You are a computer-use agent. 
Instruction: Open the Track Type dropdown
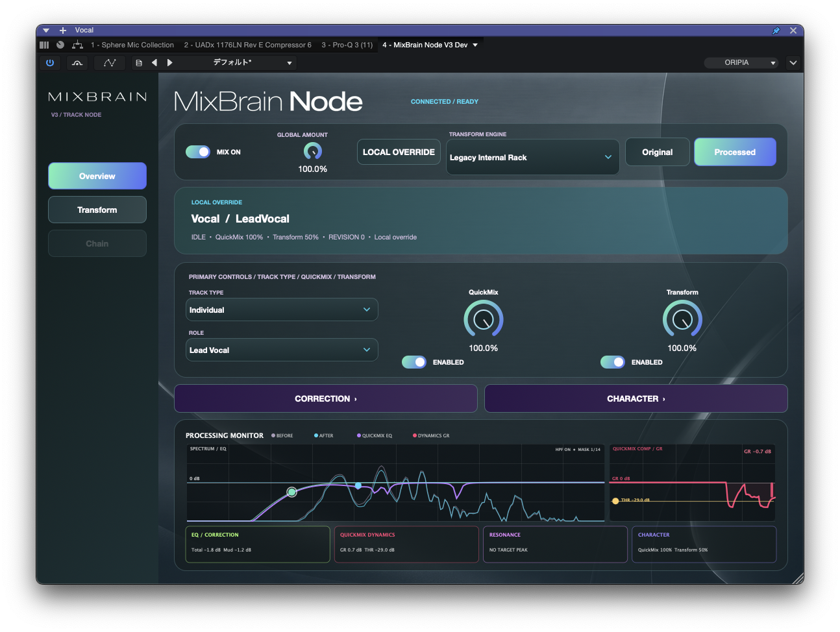click(x=282, y=310)
